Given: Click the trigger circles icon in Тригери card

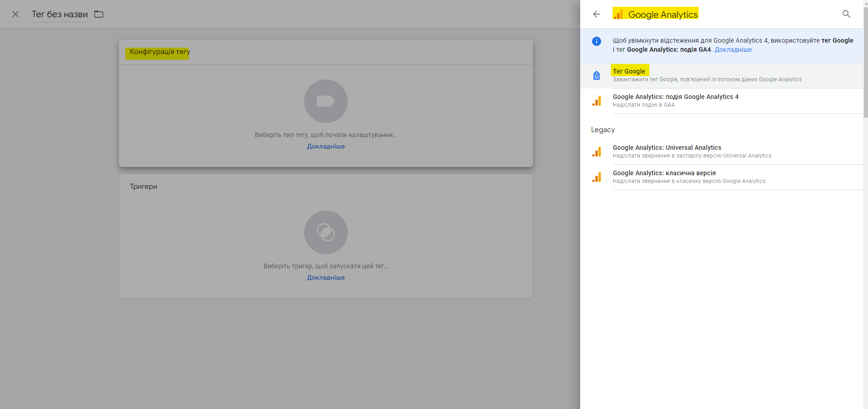Looking at the screenshot, I should coord(326,232).
